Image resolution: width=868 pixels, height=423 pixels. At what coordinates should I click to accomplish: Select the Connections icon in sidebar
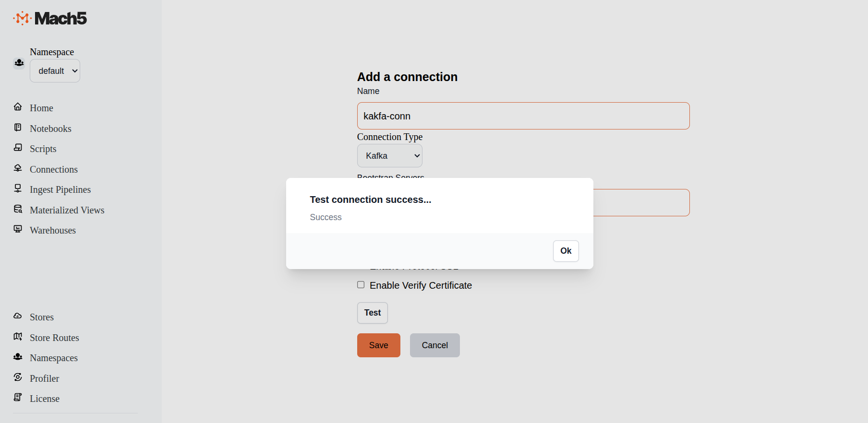point(18,168)
